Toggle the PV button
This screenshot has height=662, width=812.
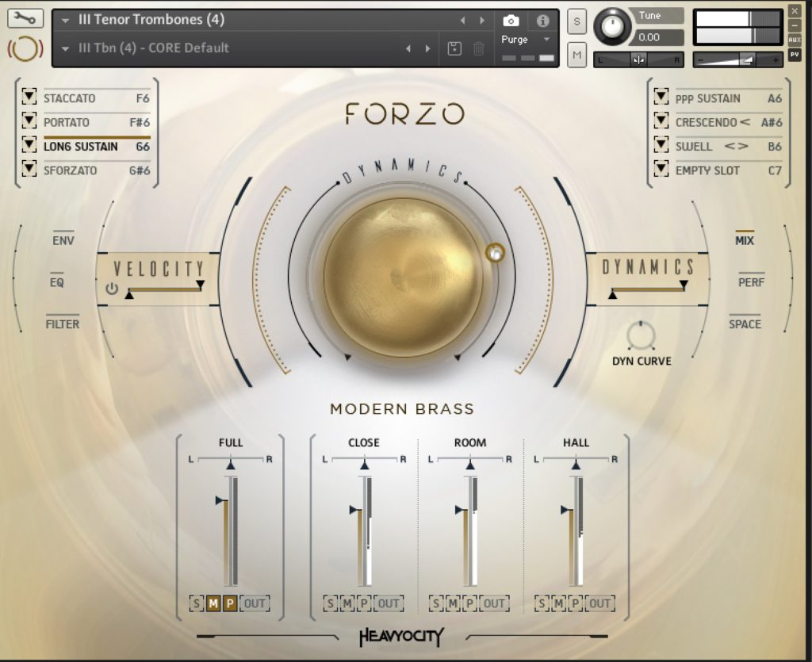[795, 53]
